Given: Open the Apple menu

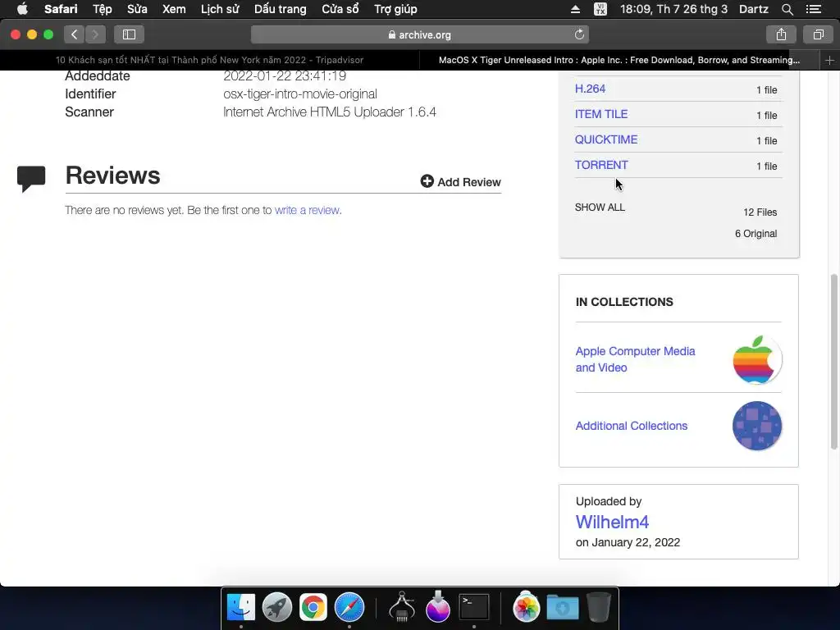Looking at the screenshot, I should pos(22,9).
